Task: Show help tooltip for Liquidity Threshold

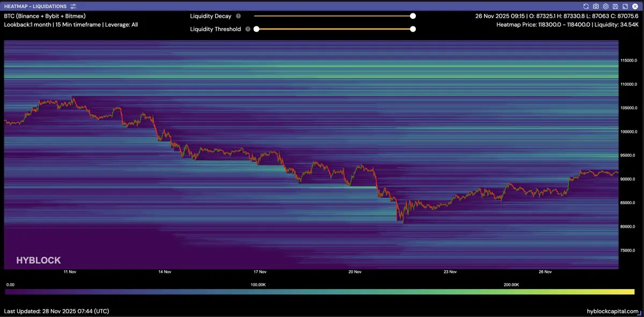Action: pos(248,29)
